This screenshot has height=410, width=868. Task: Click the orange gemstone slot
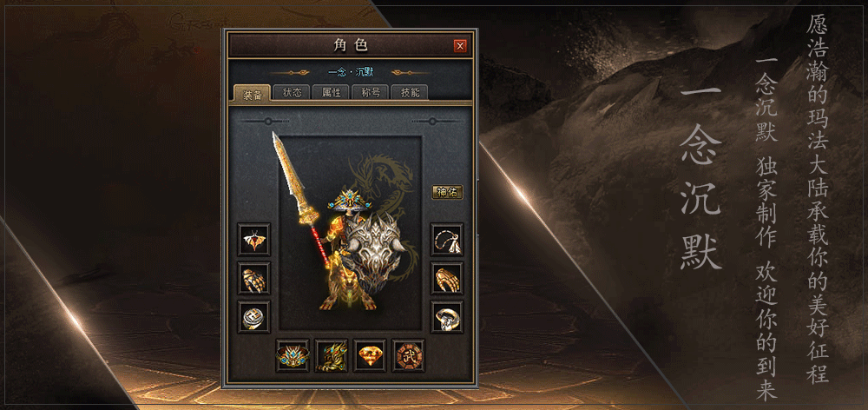point(370,355)
